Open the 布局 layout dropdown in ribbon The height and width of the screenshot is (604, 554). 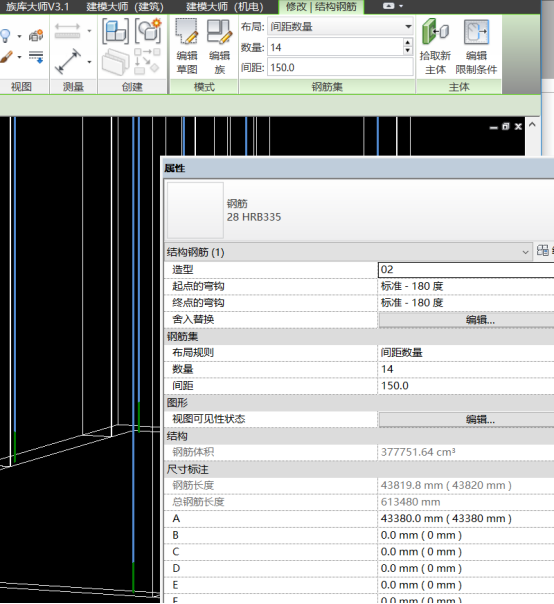[341, 27]
